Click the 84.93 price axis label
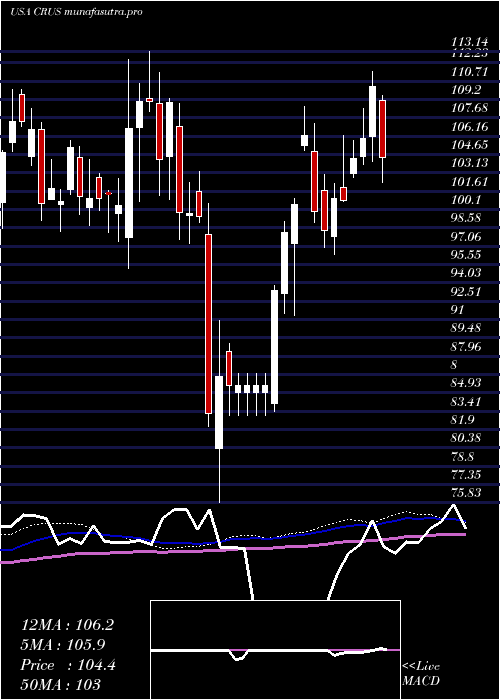 (x=466, y=383)
